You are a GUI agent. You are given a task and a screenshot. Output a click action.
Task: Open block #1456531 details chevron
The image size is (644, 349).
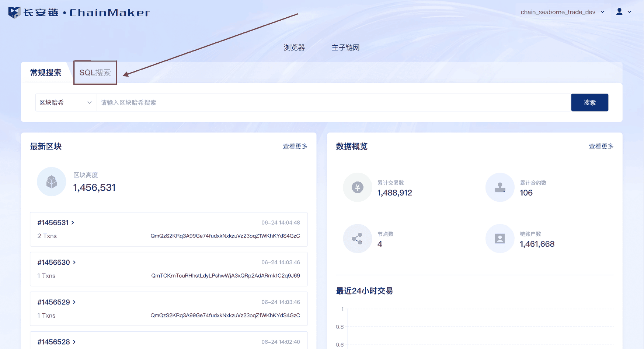tap(73, 223)
